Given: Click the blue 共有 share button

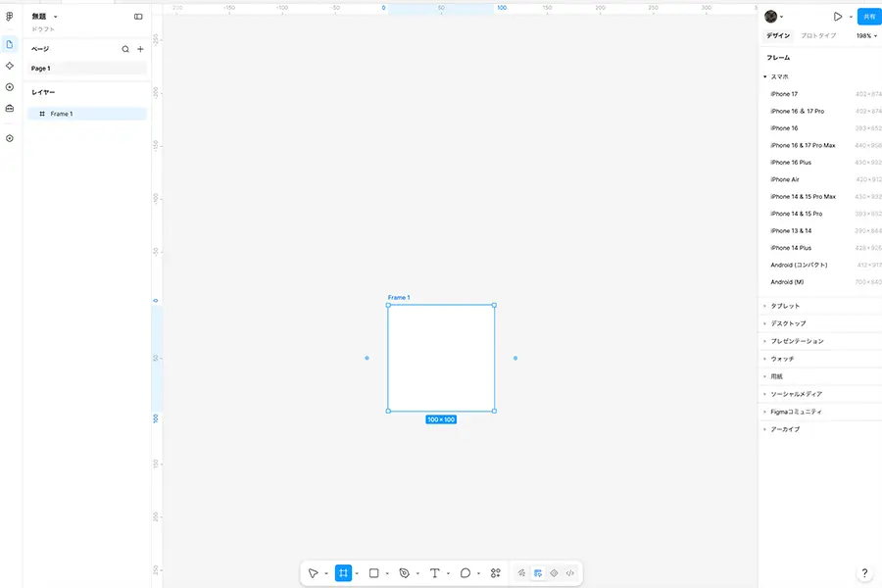Looking at the screenshot, I should [869, 17].
